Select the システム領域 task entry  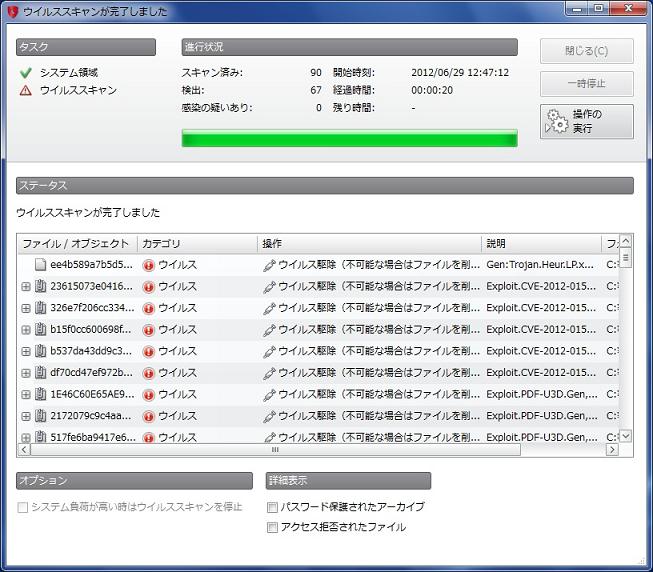(x=69, y=73)
